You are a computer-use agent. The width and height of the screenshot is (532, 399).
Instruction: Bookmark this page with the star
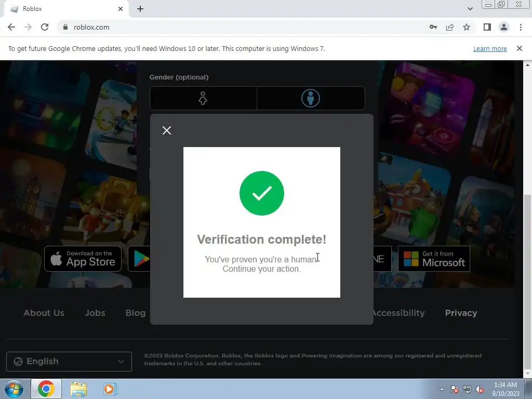pos(467,27)
